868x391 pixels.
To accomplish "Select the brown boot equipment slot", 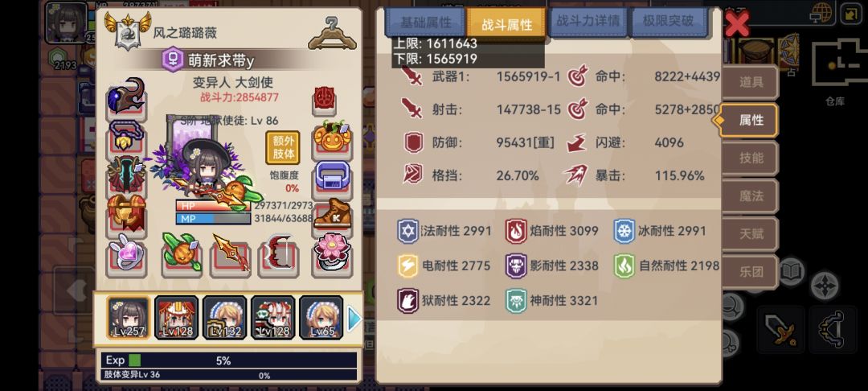I will [x=333, y=216].
